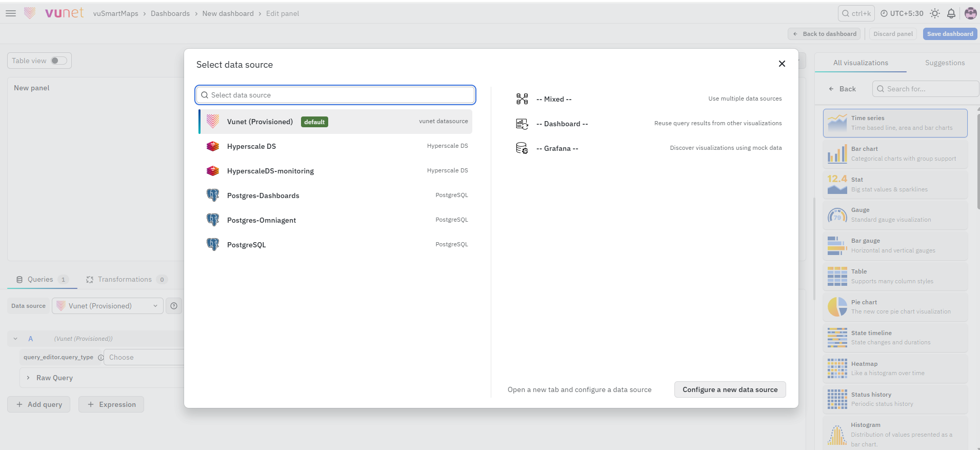Collapse query A row chevron
Image resolution: width=980 pixels, height=450 pixels.
(15, 339)
